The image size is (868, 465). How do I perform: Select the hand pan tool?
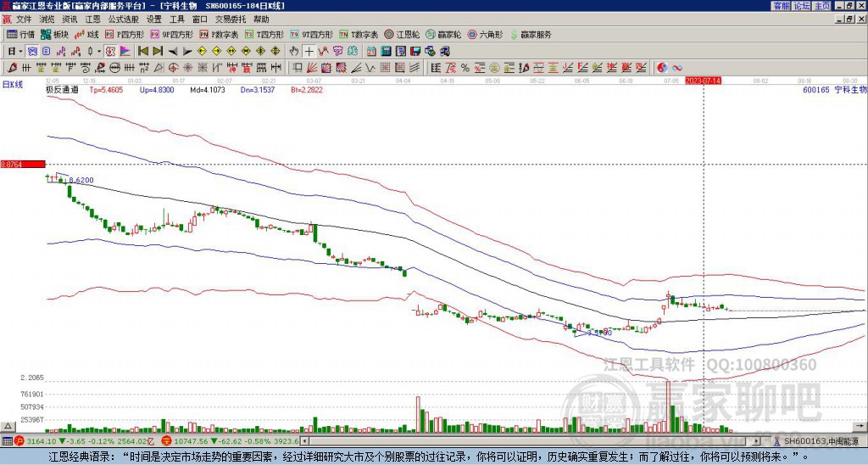point(294,51)
